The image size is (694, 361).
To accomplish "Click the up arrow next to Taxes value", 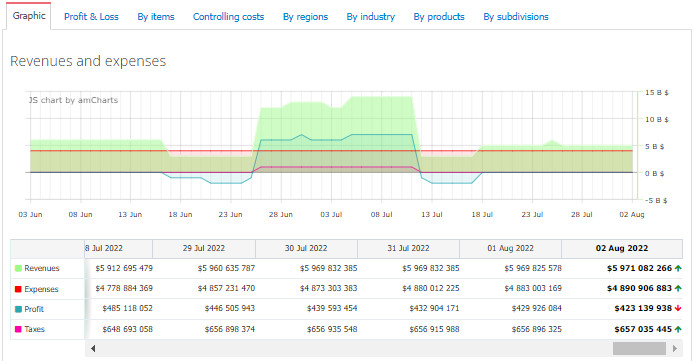I will coord(678,329).
